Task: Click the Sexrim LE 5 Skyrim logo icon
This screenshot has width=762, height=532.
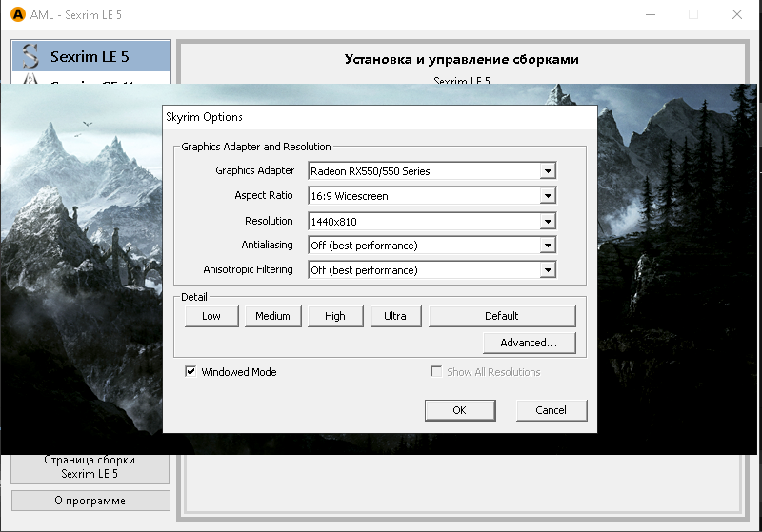Action: point(30,56)
